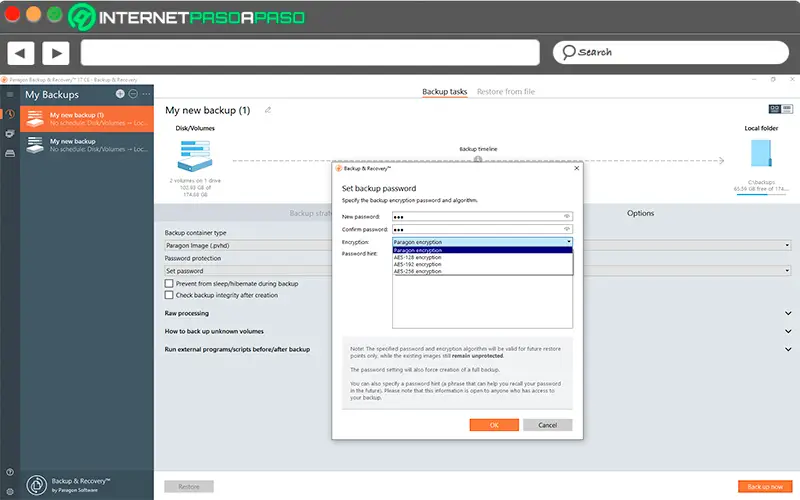Add a new backup with plus icon
The height and width of the screenshot is (500, 800).
click(x=120, y=94)
